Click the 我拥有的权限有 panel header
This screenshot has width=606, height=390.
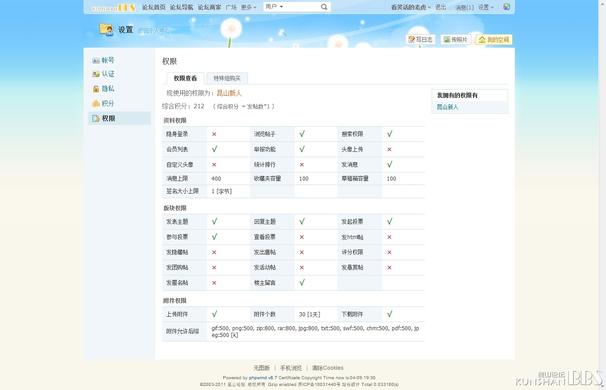pos(469,95)
